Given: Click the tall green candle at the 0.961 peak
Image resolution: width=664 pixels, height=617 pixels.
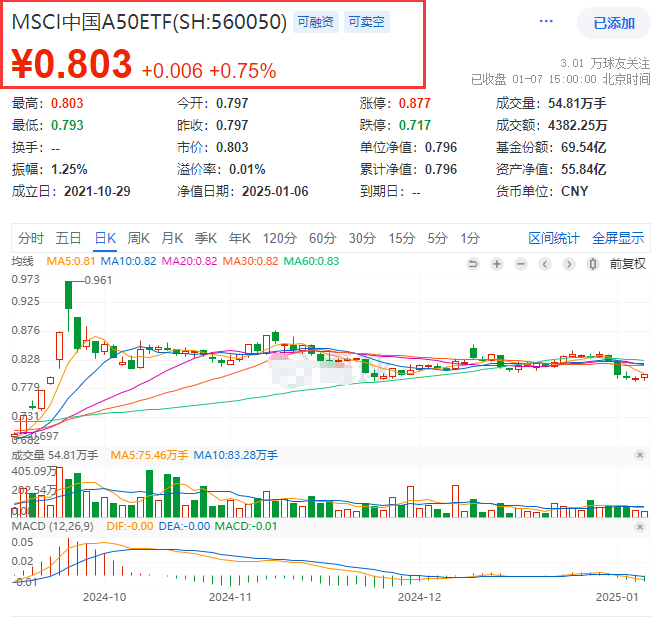Looking at the screenshot, I should [68, 295].
